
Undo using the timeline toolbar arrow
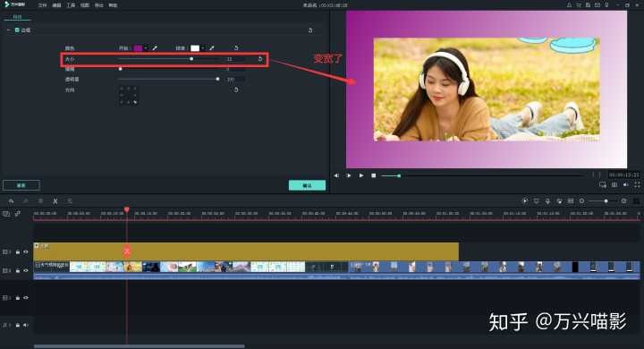coord(11,201)
